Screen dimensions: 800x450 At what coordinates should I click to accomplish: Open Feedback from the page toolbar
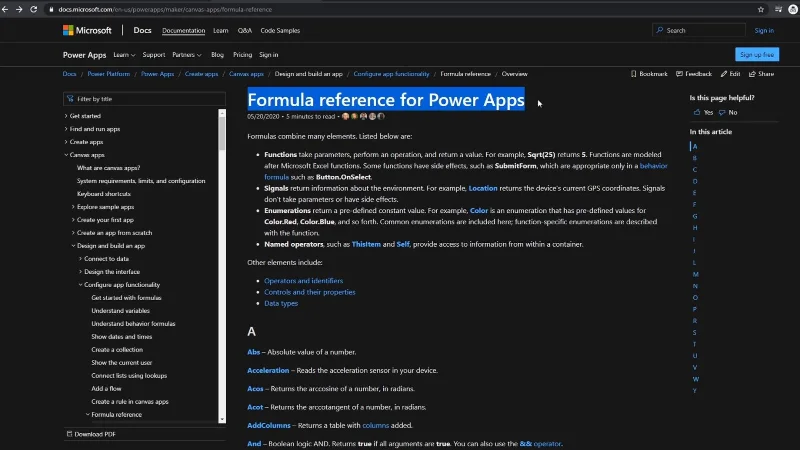tap(694, 74)
